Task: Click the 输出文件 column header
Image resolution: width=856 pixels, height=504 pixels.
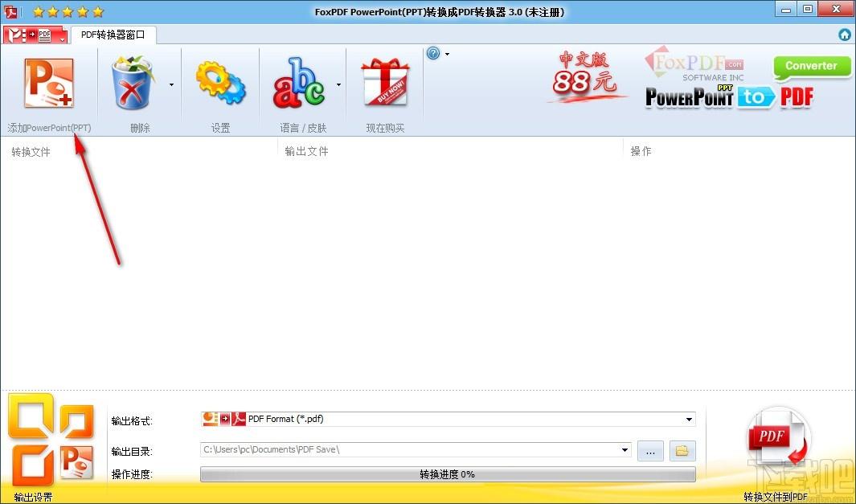Action: coord(306,151)
